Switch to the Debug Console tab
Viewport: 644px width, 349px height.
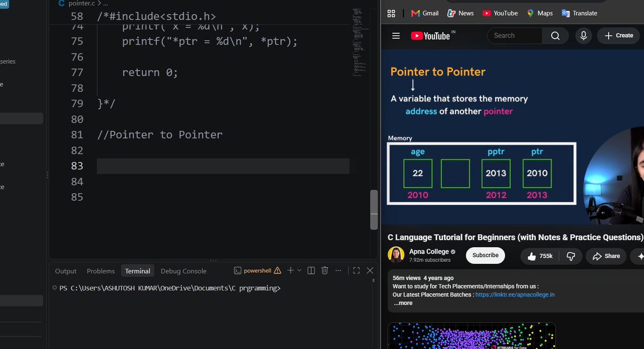point(184,271)
